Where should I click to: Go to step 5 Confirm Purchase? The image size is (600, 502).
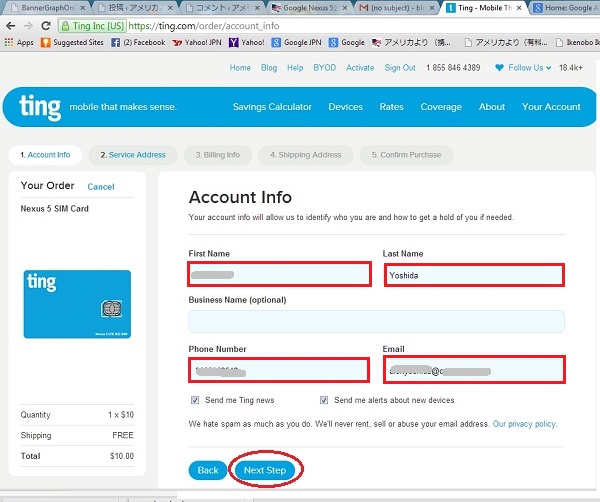coord(406,155)
